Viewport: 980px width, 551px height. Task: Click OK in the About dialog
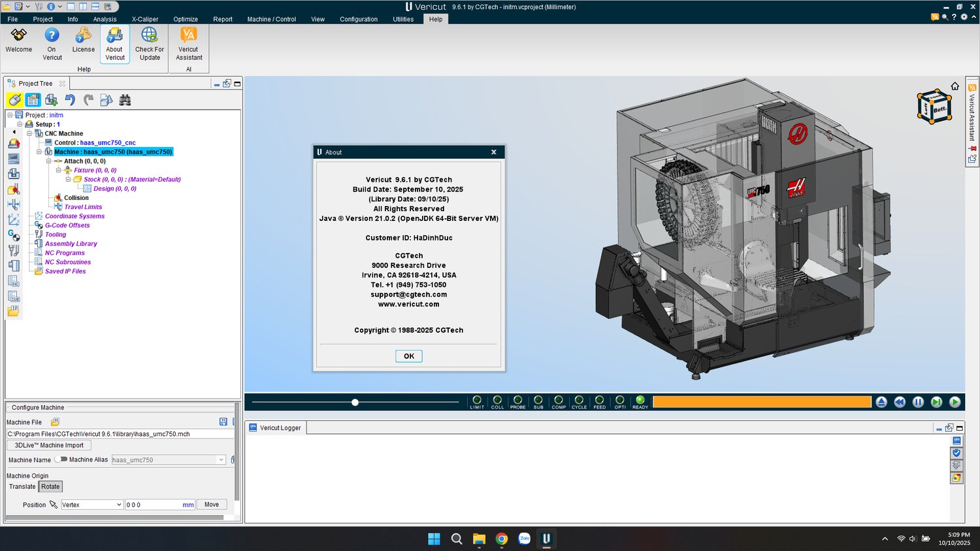coord(409,356)
